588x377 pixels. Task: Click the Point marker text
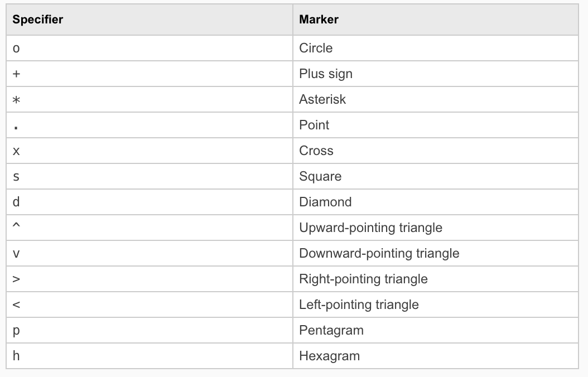click(314, 125)
